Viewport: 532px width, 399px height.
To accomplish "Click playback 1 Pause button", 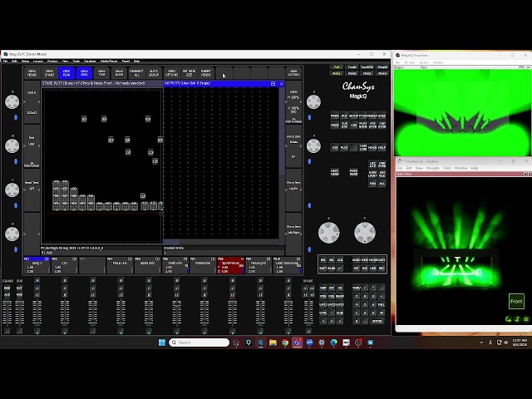I will [37, 295].
